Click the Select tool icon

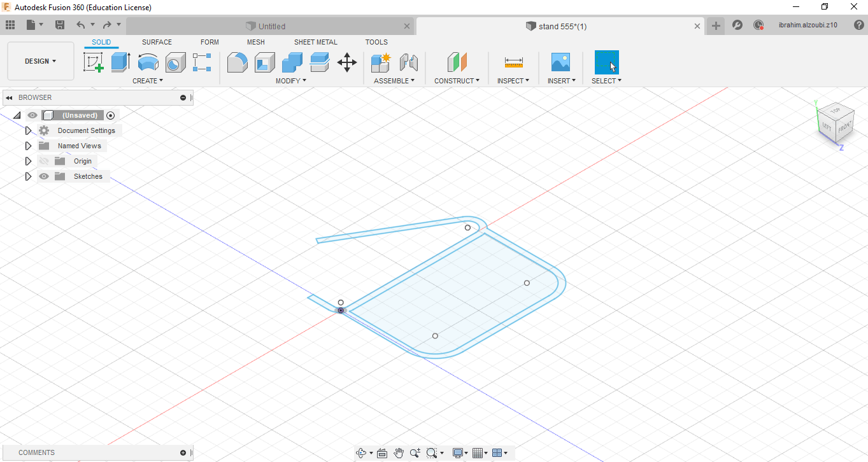[606, 62]
